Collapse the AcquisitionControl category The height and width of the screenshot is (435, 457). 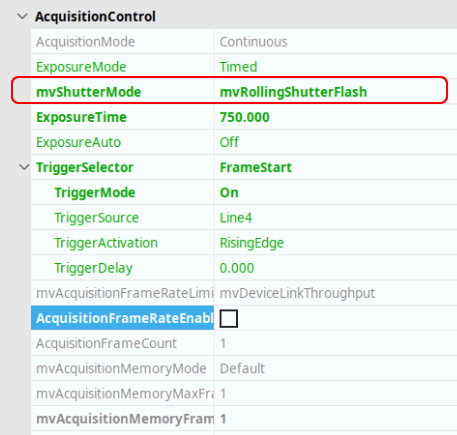[22, 16]
